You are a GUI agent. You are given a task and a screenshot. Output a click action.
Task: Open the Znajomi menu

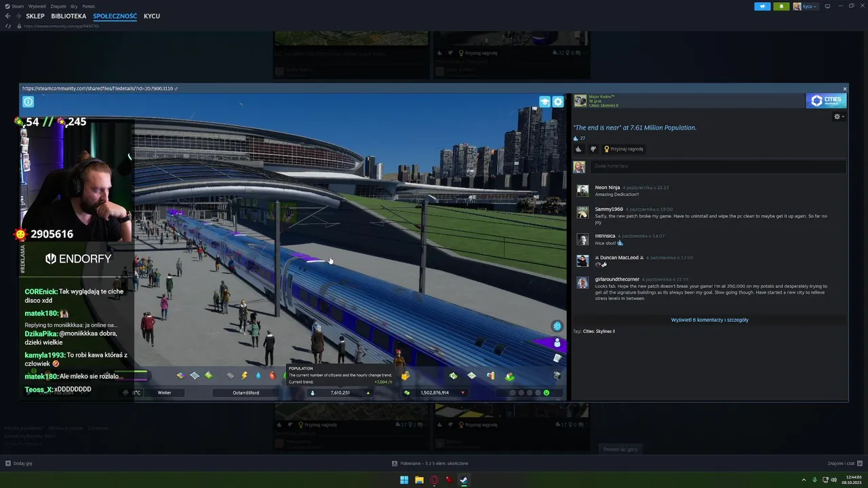pos(58,6)
